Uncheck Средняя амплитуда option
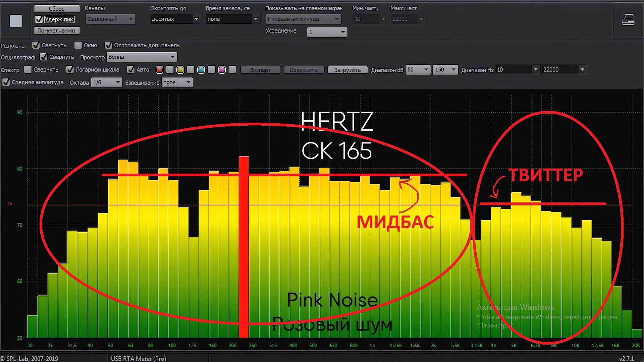644x362 pixels. point(6,82)
